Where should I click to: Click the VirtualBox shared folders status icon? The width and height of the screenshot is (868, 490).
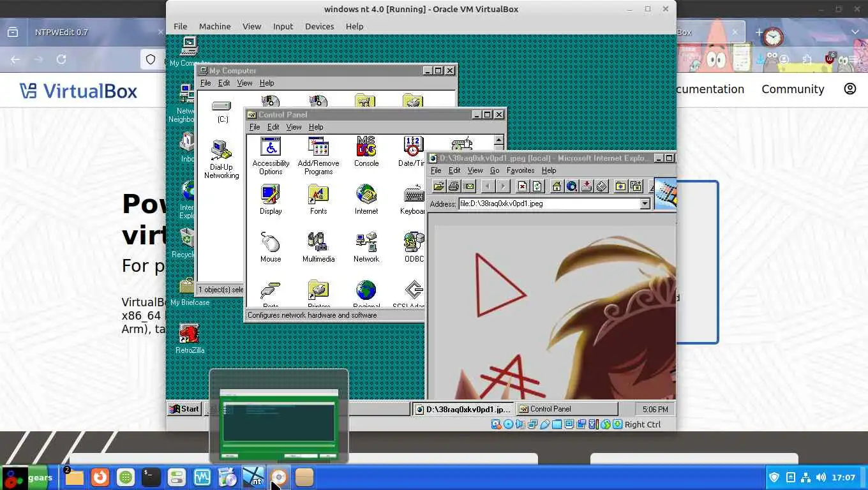[x=557, y=424]
